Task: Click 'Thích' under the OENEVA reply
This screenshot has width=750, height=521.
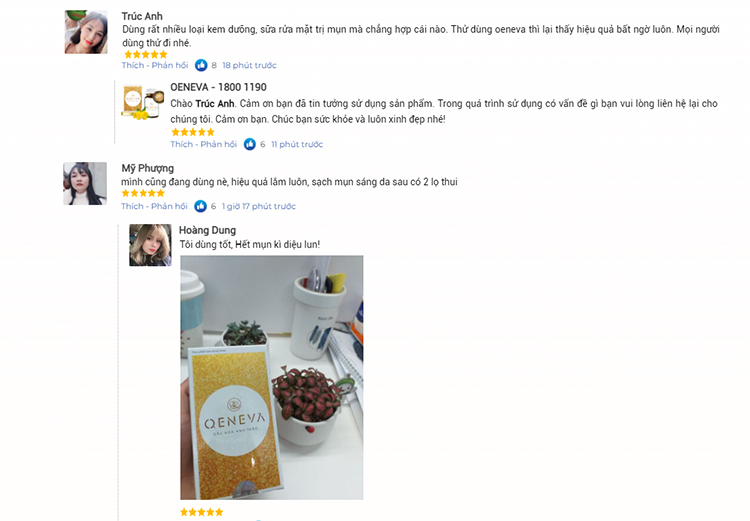Action: point(182,144)
